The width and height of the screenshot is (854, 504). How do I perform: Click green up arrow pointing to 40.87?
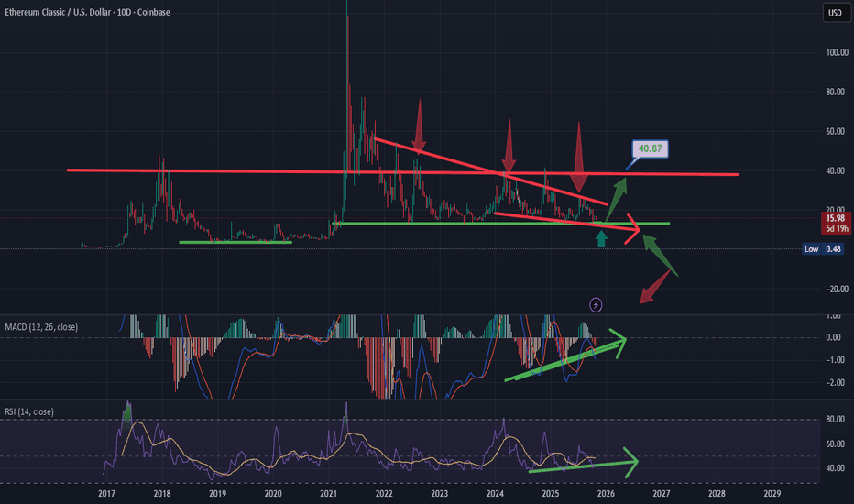coord(619,194)
